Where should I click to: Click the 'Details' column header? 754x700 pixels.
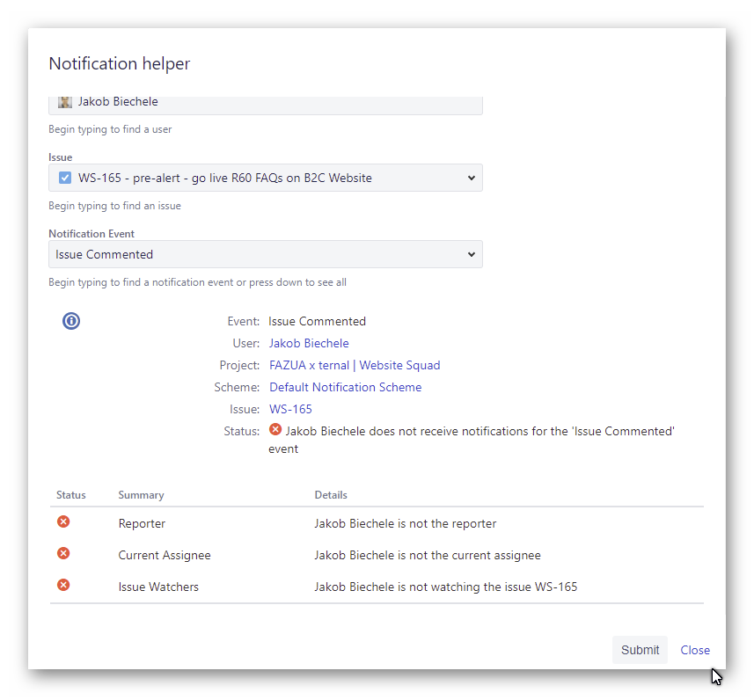[331, 495]
